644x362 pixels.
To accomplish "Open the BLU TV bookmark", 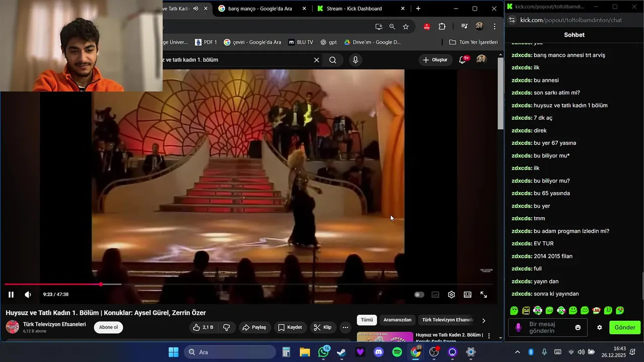I will [x=301, y=42].
